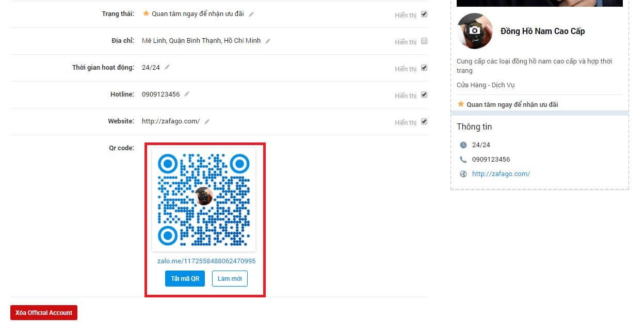Open the zalo.me/1172558488062470995 link
644x333 pixels.
pos(206,261)
